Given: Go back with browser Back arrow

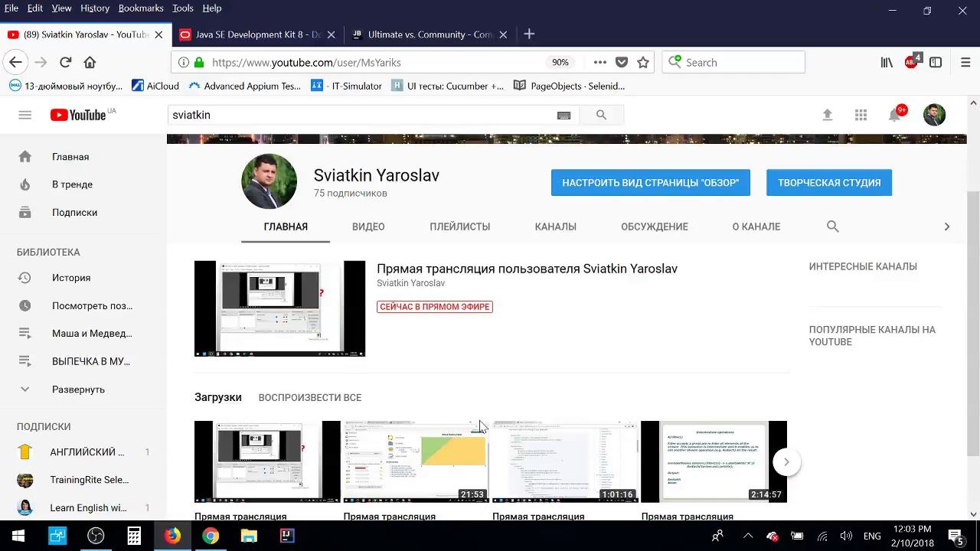Looking at the screenshot, I should click(x=15, y=63).
